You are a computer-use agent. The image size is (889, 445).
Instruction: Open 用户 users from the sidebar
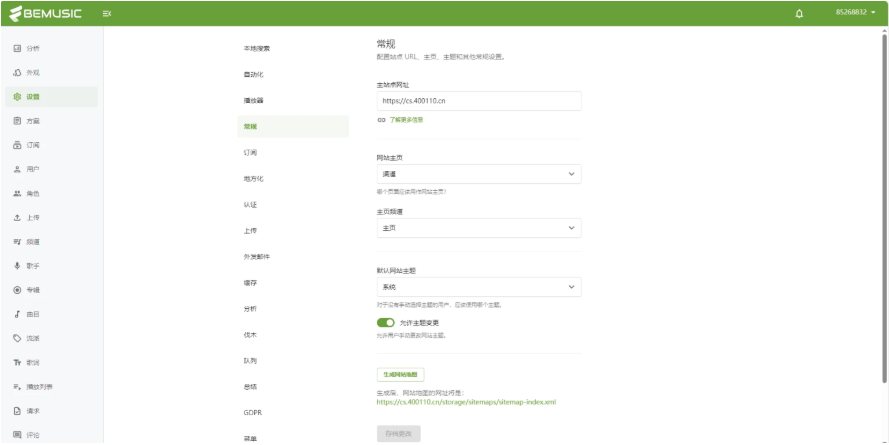[x=17, y=169]
